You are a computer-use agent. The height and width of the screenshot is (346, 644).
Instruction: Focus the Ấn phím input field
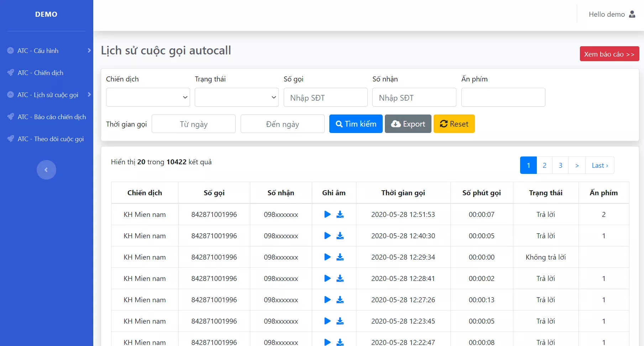(503, 97)
